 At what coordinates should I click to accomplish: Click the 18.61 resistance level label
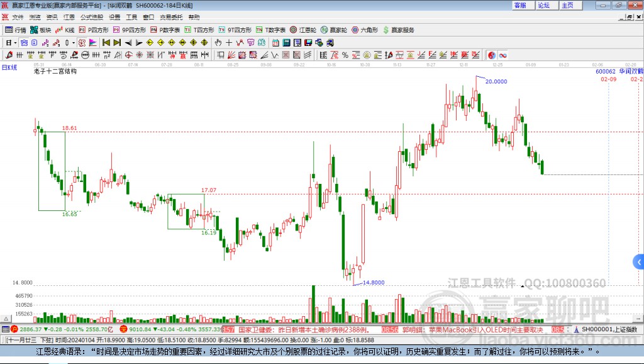(69, 128)
